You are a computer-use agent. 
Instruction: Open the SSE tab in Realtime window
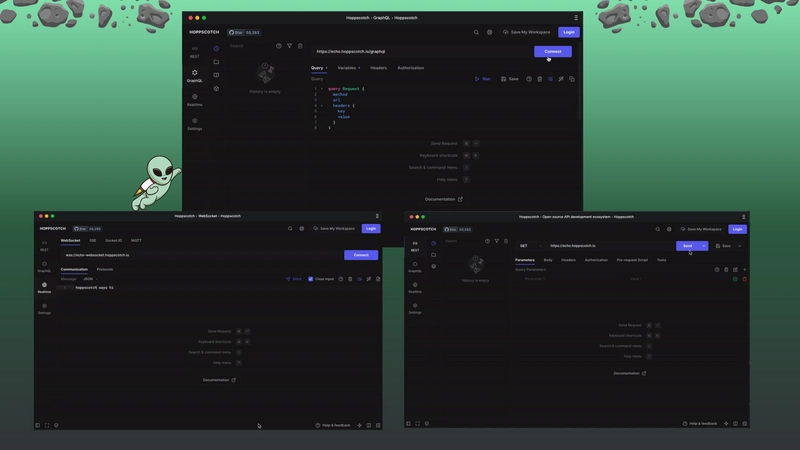93,240
